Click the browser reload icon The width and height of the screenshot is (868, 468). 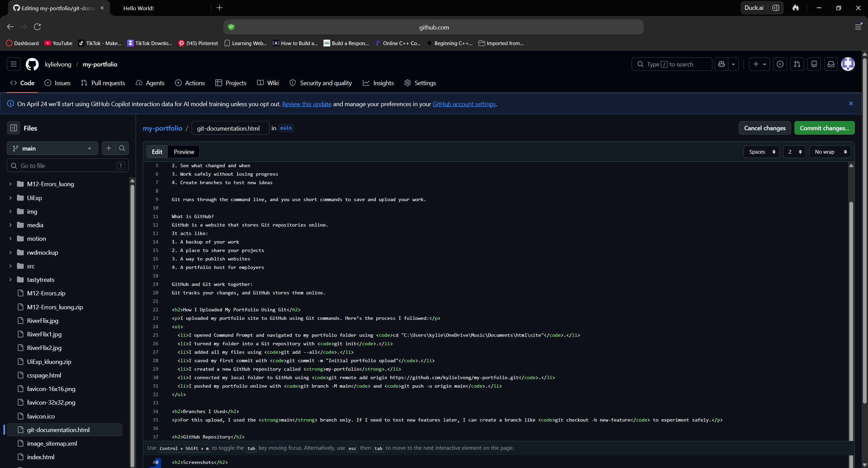click(x=37, y=26)
